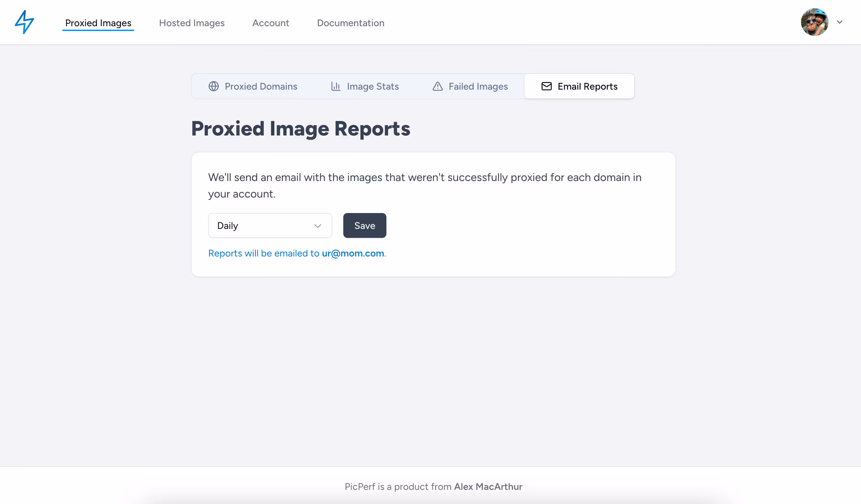Save the email report frequency setting
The image size is (861, 504).
point(364,225)
